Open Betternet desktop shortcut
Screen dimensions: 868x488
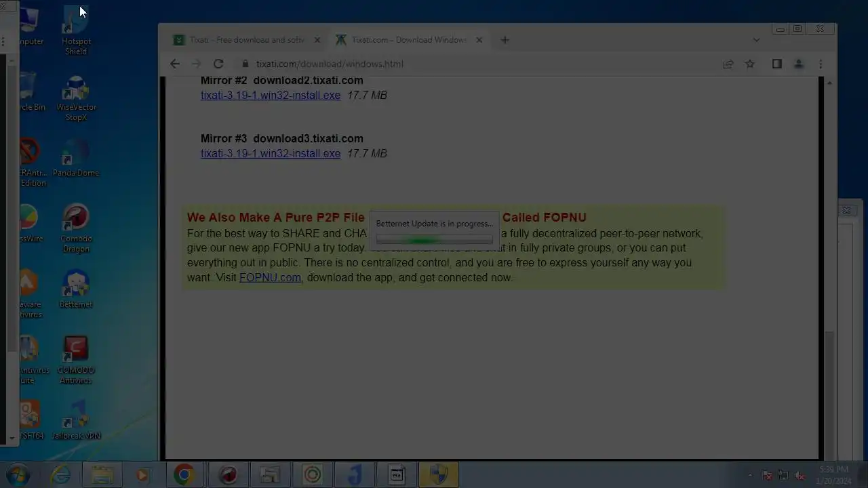pyautogui.click(x=76, y=289)
